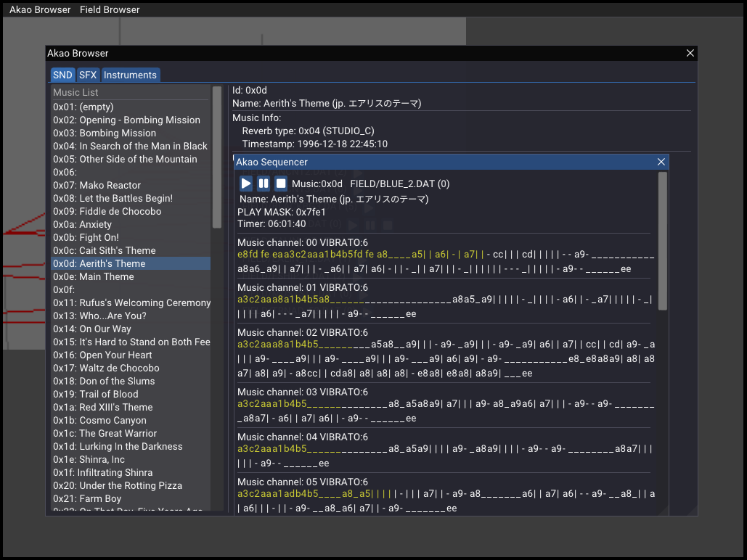Click the Akao Sequencer vertical scrollbar
Screen dimensions: 747x560
click(662, 241)
